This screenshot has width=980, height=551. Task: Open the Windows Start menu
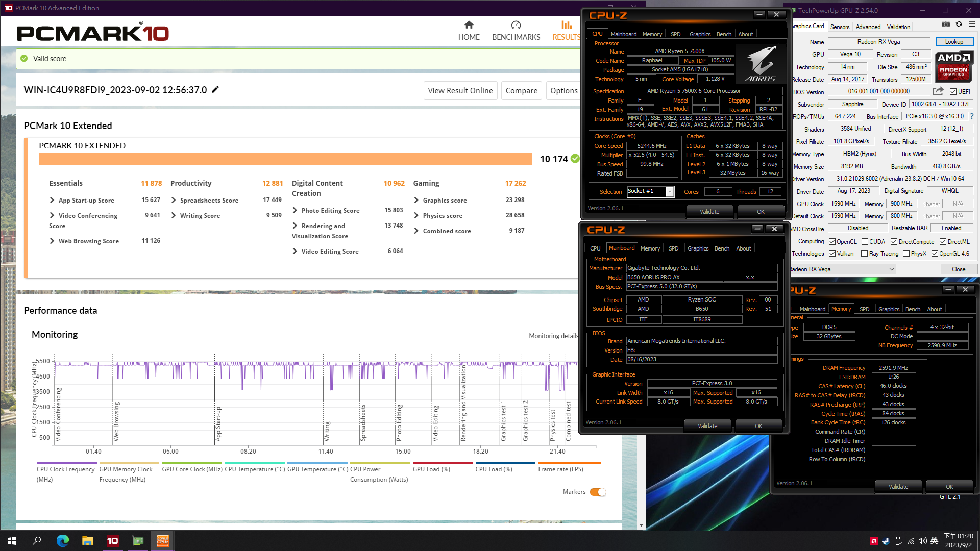pyautogui.click(x=12, y=541)
